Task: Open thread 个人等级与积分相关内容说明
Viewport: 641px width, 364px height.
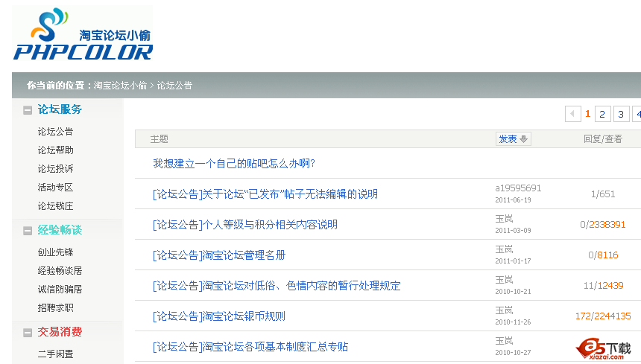Action: (245, 225)
